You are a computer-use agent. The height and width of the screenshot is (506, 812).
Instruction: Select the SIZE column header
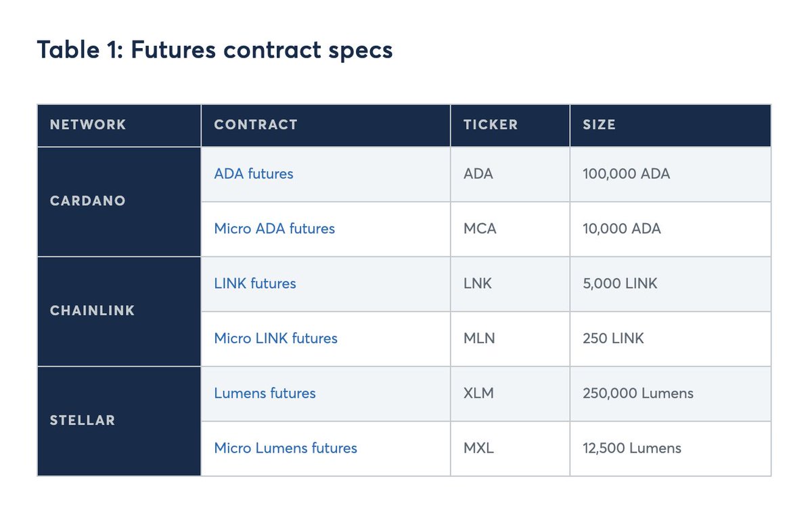point(599,125)
